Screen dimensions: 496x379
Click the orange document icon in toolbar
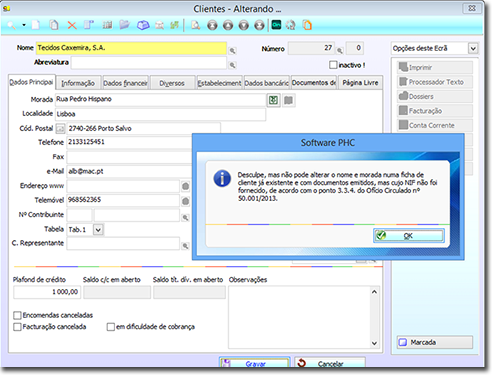tap(307, 25)
